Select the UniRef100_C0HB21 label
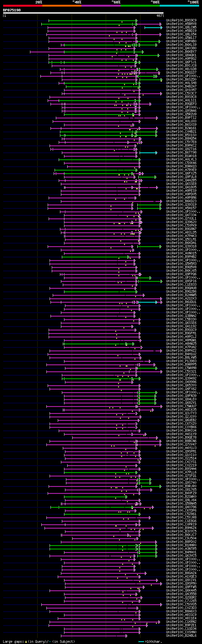The height and width of the screenshot is (644, 202). (181, 131)
